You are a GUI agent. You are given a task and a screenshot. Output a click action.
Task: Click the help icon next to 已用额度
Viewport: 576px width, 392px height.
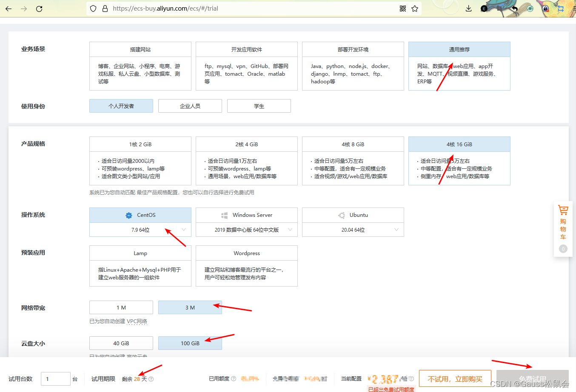tap(234, 379)
